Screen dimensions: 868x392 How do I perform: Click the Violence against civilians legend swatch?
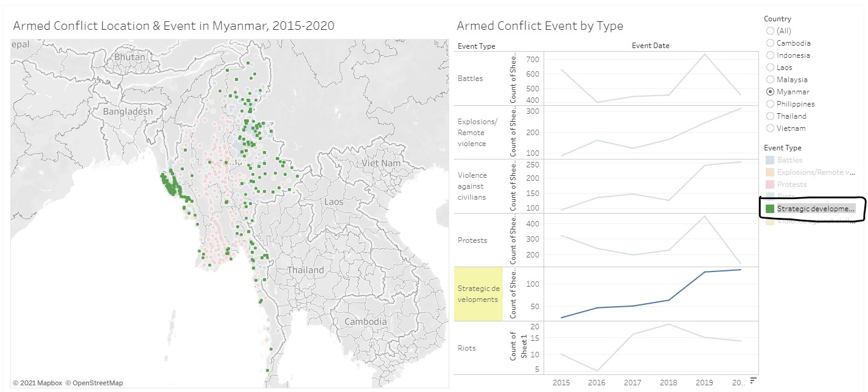771,220
